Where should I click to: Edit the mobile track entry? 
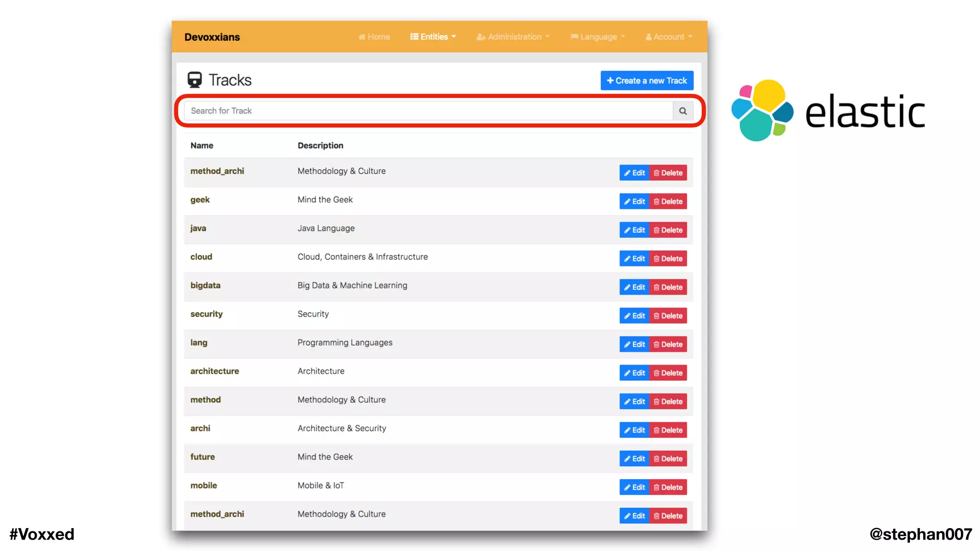(x=634, y=487)
